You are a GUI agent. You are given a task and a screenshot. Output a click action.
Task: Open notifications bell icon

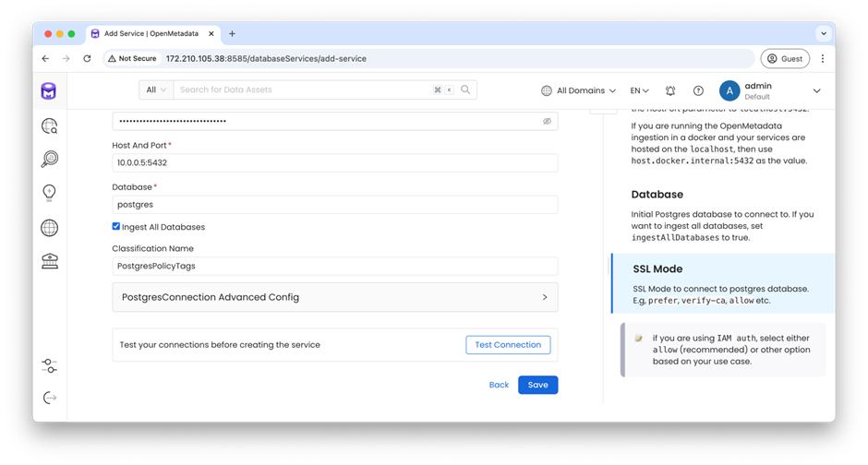pos(670,90)
